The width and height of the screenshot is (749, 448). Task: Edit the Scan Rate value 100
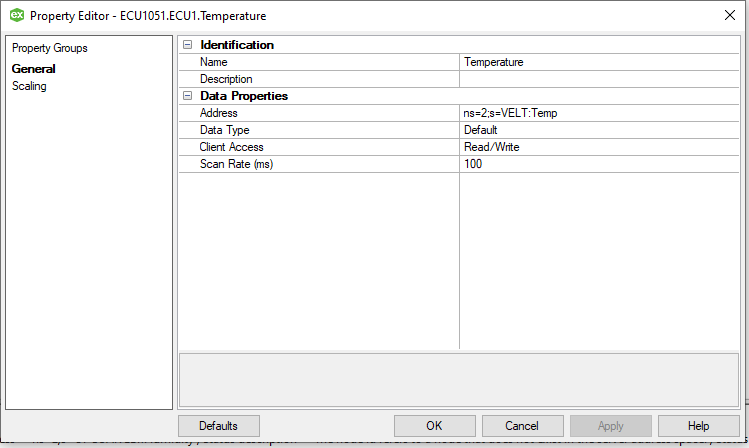(599, 164)
